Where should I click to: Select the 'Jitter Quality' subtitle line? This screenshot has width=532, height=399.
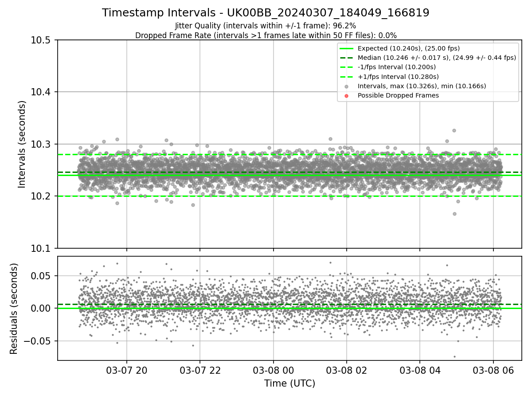pyautogui.click(x=266, y=26)
